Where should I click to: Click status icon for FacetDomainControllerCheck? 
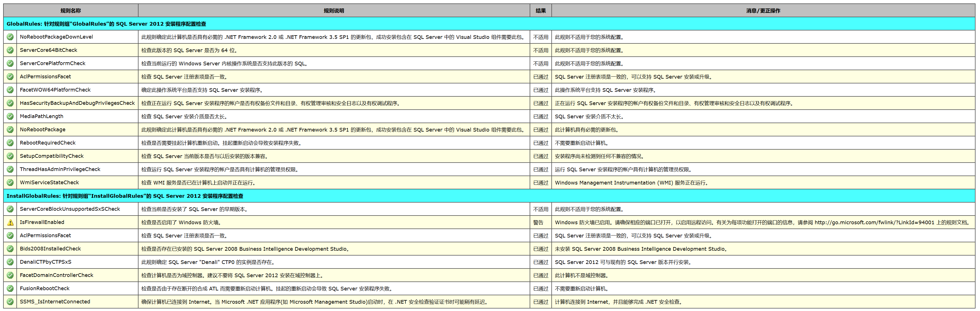point(10,275)
